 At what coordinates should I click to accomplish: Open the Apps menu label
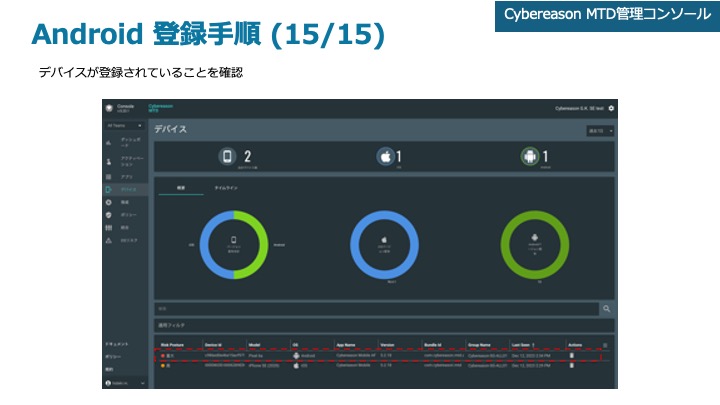coord(127,177)
